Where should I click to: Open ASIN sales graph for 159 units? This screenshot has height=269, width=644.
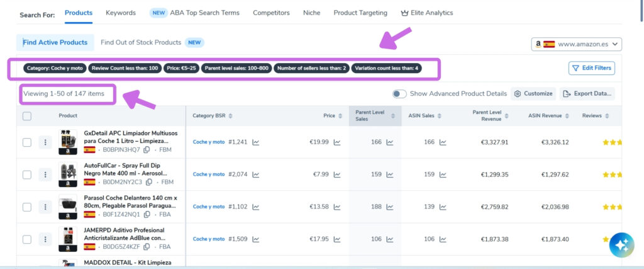click(x=443, y=175)
